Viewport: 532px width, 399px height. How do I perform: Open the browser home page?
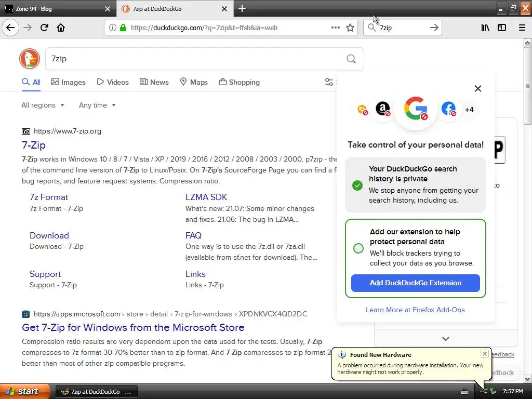pyautogui.click(x=61, y=28)
